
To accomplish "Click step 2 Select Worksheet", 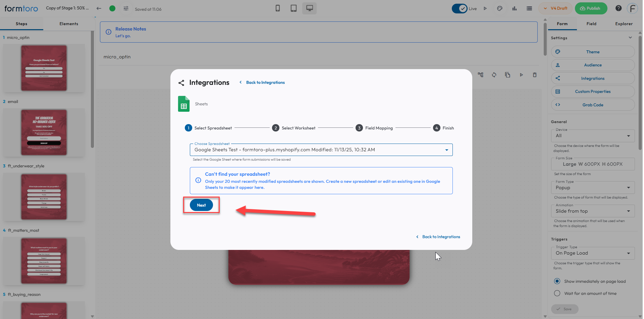I will click(x=294, y=128).
